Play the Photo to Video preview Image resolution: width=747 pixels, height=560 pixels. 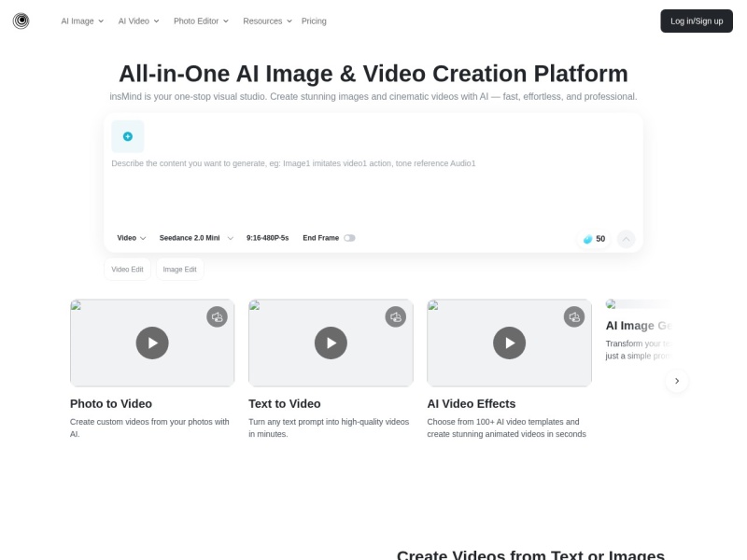(152, 343)
